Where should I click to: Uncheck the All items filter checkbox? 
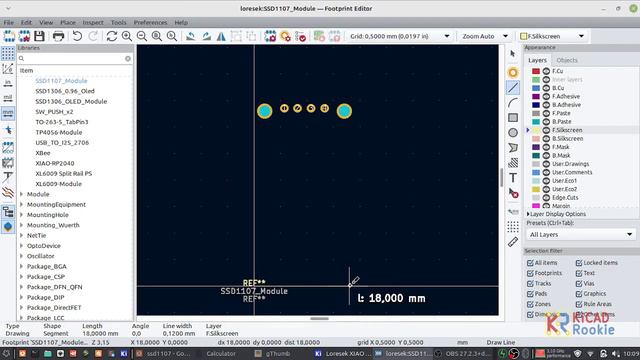tap(530, 263)
